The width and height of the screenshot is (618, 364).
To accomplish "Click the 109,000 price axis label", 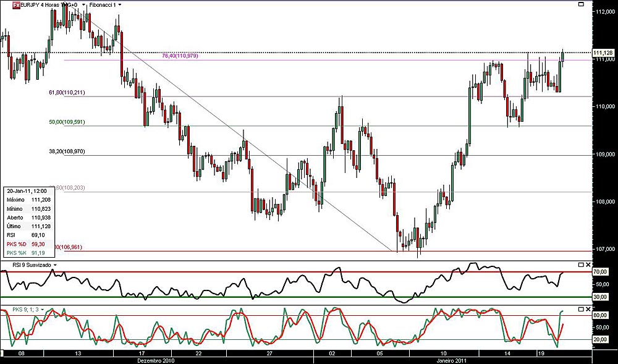I will [x=606, y=154].
